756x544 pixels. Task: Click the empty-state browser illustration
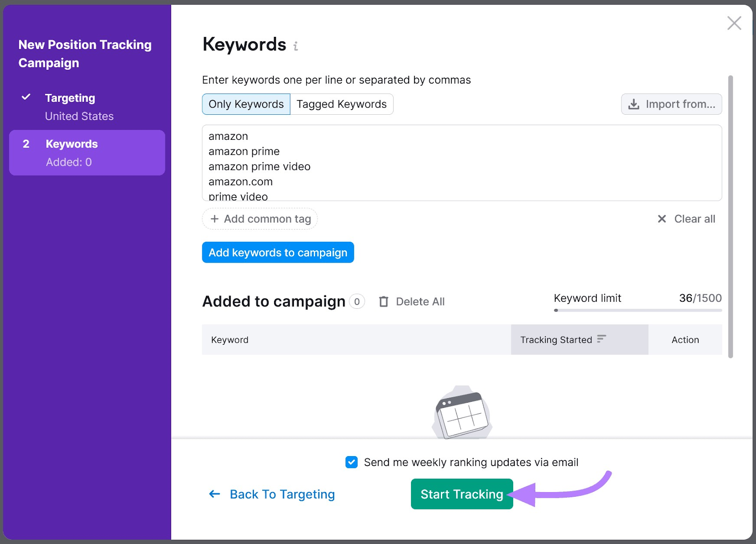[x=461, y=413]
